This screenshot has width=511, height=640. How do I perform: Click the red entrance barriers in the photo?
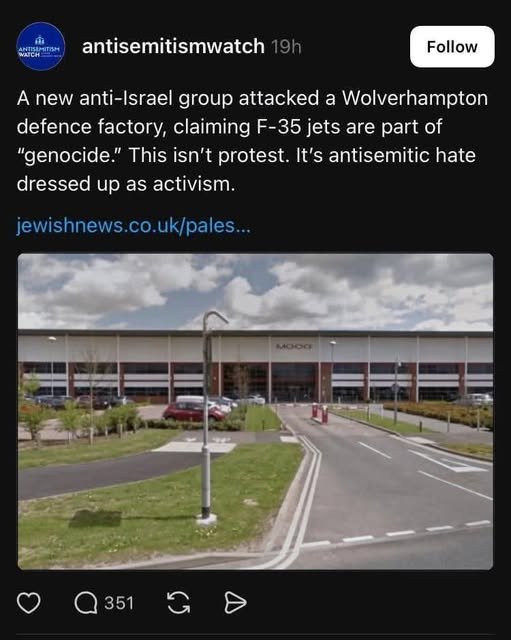coord(320,413)
